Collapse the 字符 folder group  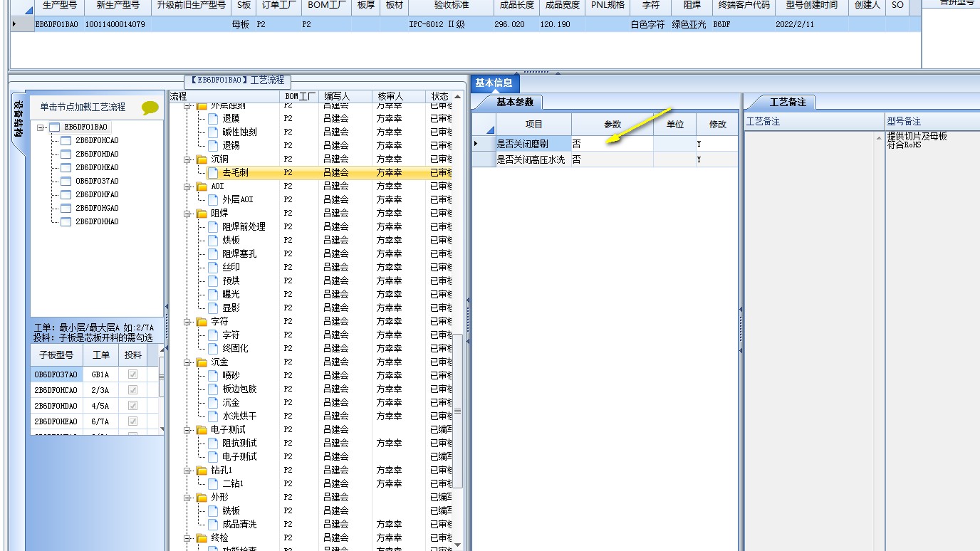pos(188,322)
